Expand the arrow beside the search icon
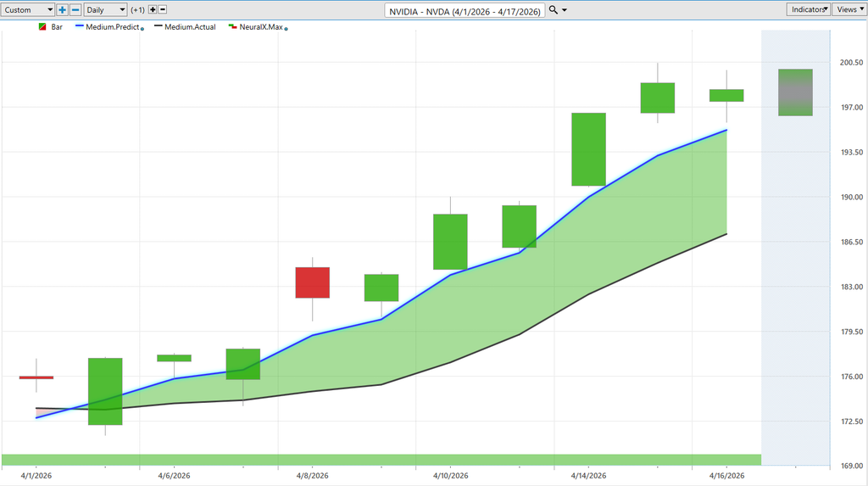The height and width of the screenshot is (486, 868). pos(565,10)
